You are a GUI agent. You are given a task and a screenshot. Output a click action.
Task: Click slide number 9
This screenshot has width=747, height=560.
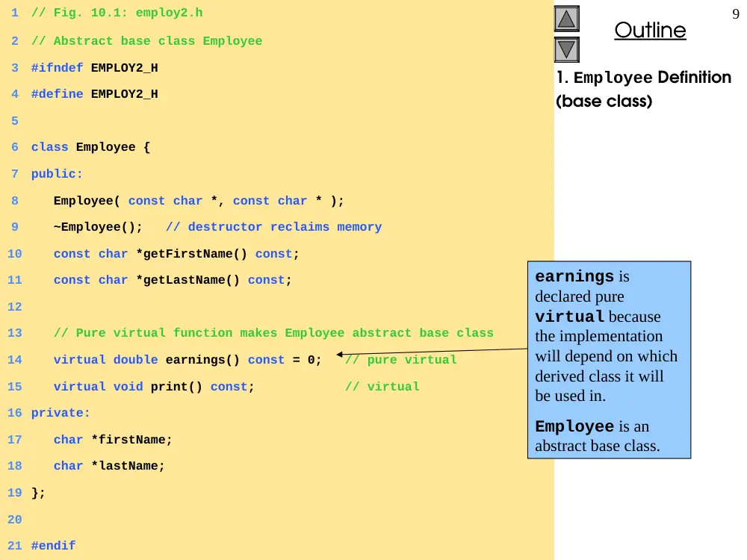[736, 13]
